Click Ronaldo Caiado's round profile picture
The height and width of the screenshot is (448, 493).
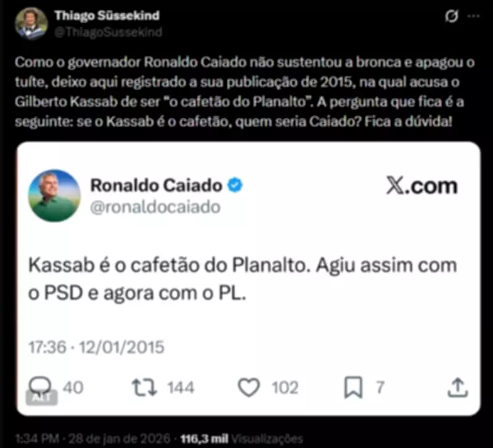54,195
